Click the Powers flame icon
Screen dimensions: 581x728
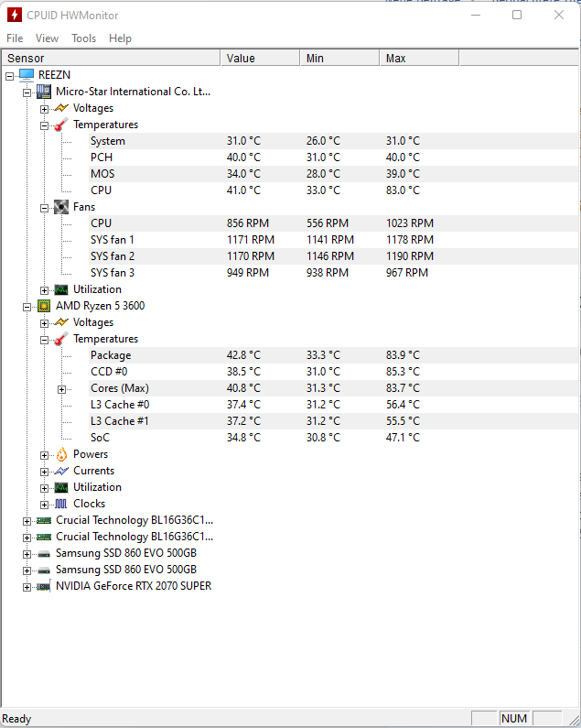click(x=61, y=454)
